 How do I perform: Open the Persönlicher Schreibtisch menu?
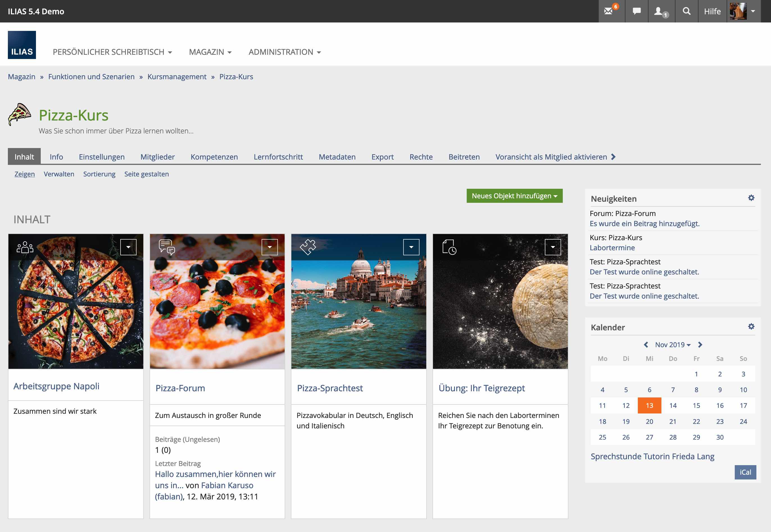112,52
